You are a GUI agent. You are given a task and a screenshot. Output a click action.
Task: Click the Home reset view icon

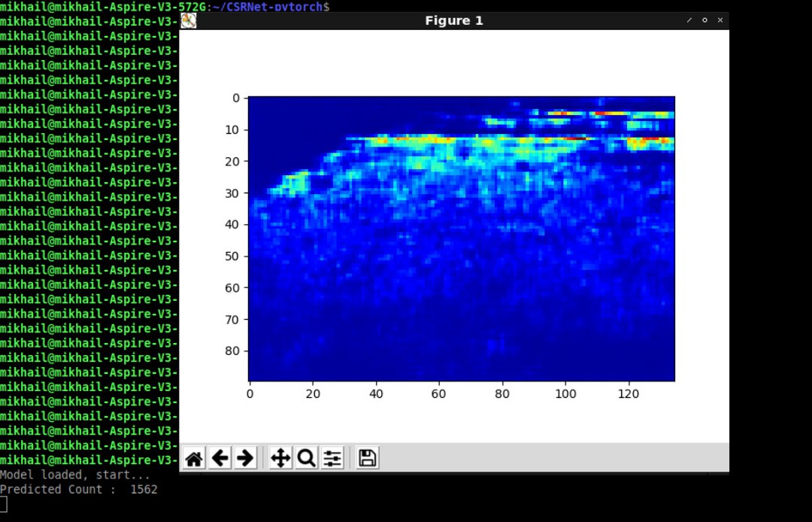(x=193, y=457)
